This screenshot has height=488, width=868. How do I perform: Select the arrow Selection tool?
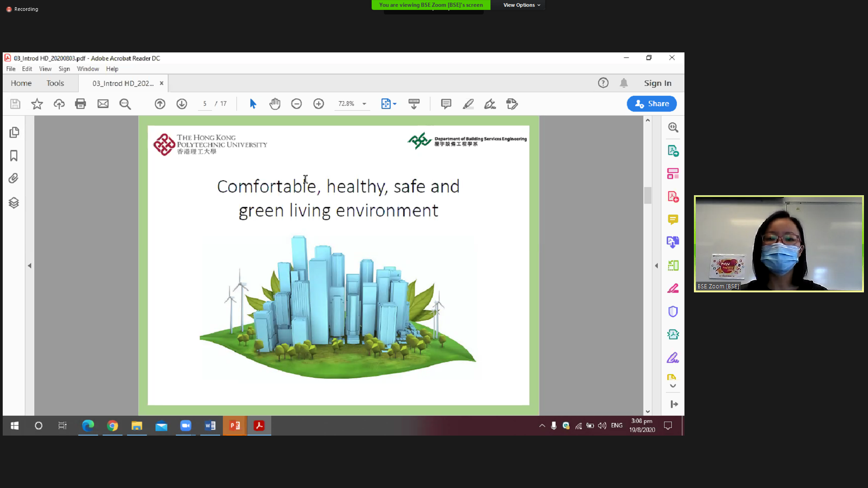coord(253,104)
